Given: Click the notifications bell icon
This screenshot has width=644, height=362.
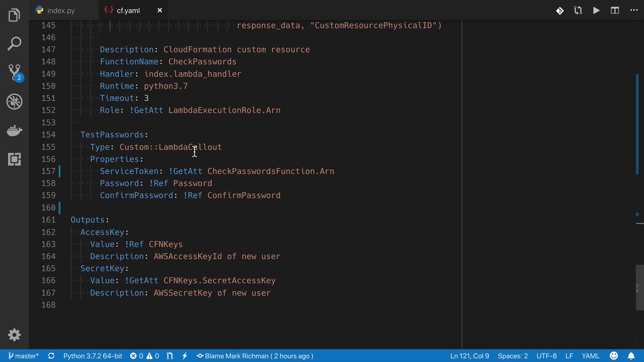Looking at the screenshot, I should click(631, 356).
